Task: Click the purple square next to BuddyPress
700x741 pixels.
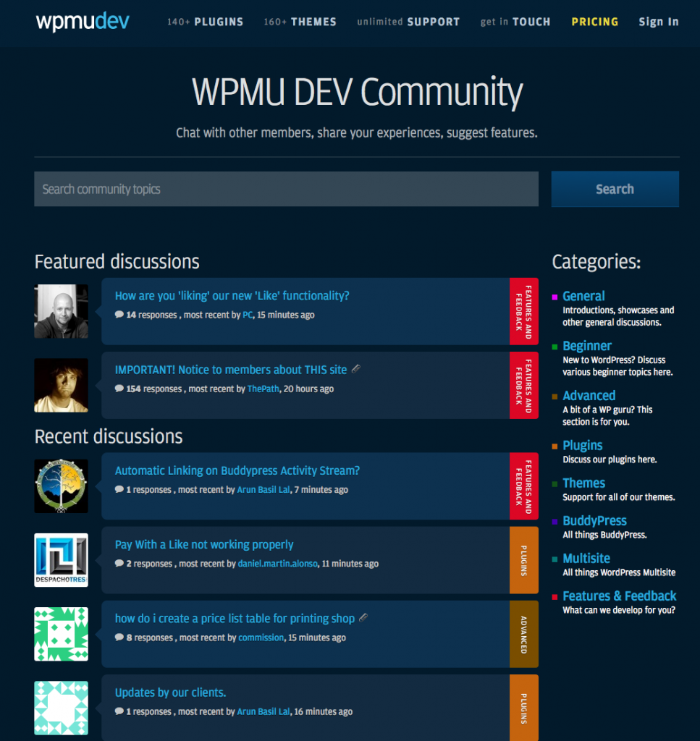Action: point(555,522)
